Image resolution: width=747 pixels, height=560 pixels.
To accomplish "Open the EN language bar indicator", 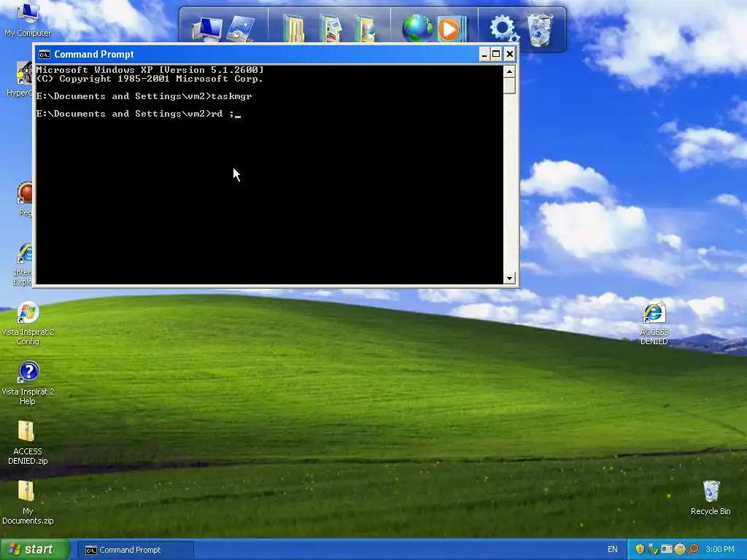I will click(612, 549).
